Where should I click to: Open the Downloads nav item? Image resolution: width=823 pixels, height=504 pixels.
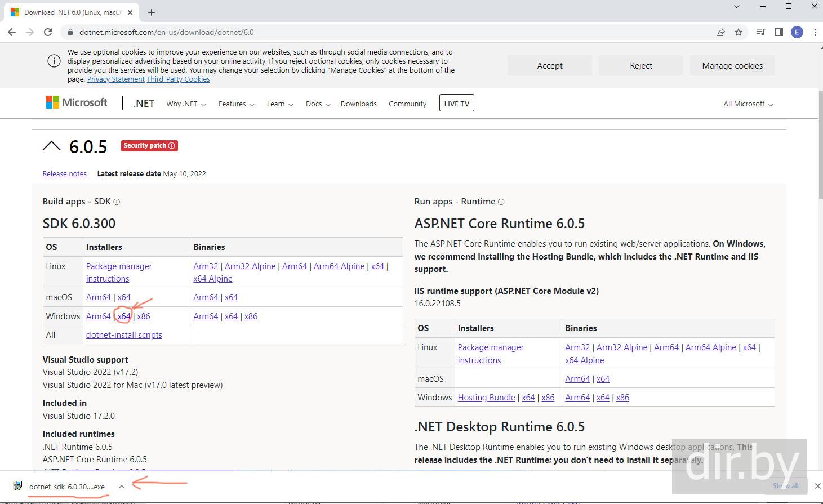[358, 104]
